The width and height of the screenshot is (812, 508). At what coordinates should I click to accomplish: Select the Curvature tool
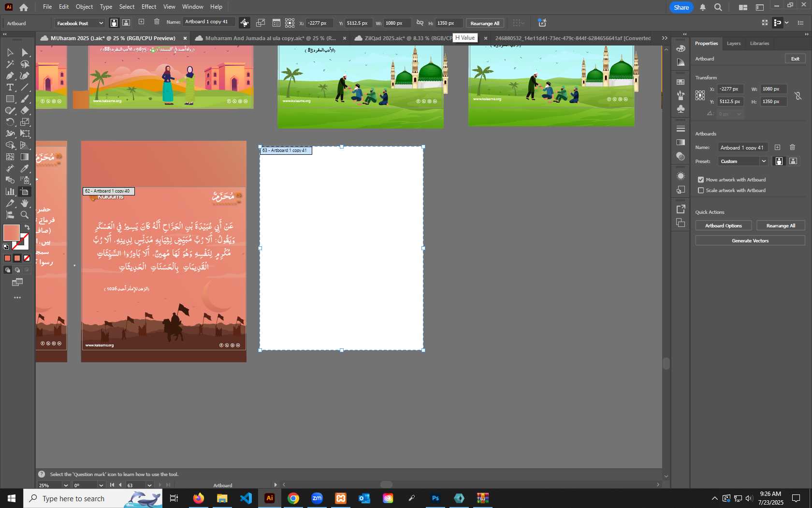point(25,75)
